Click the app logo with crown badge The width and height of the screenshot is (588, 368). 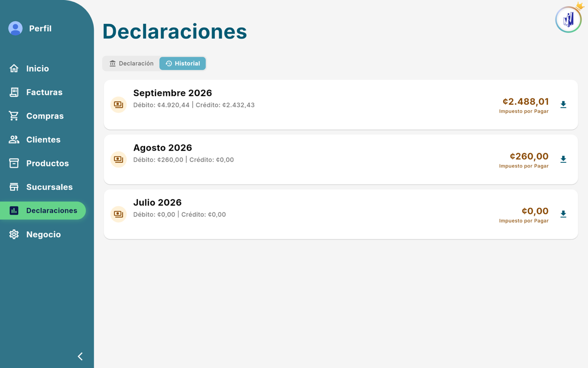tap(569, 19)
